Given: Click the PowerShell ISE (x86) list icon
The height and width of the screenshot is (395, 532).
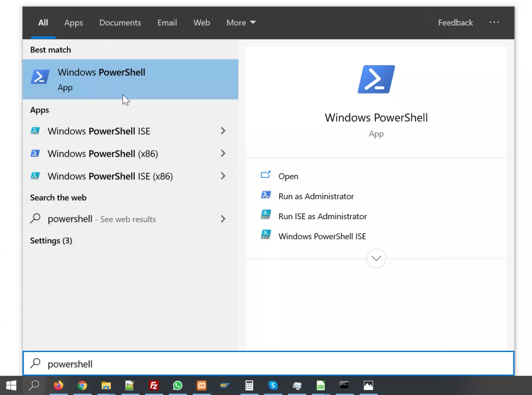Looking at the screenshot, I should pos(35,176).
